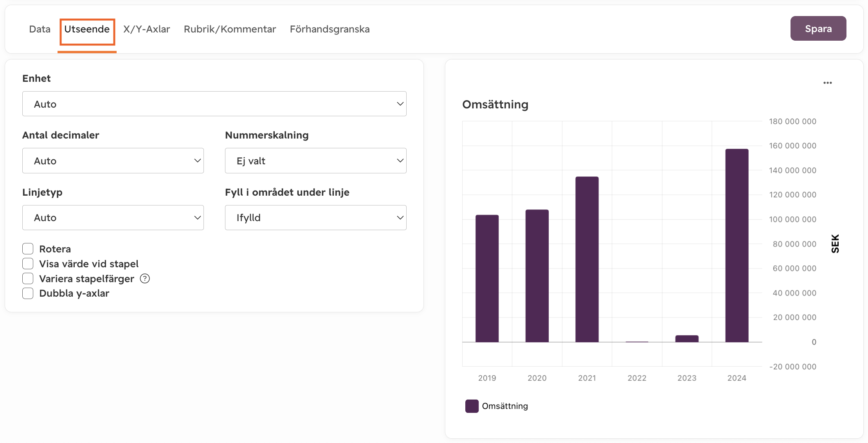The width and height of the screenshot is (868, 443).
Task: Open the chart's three-dot options menu
Action: tap(827, 83)
